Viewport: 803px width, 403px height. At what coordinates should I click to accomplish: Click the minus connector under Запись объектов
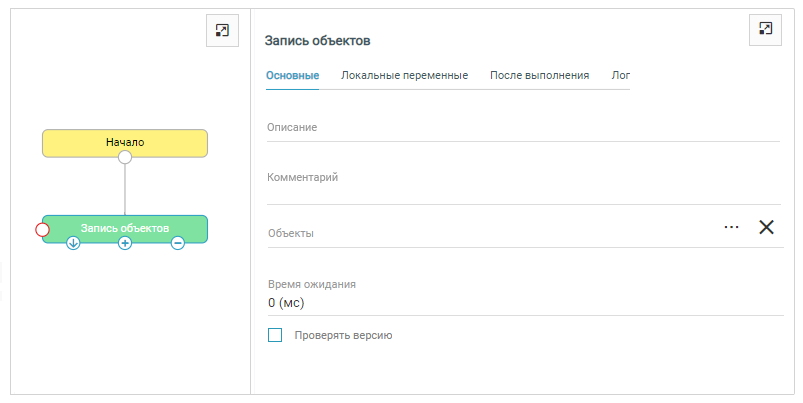(177, 243)
